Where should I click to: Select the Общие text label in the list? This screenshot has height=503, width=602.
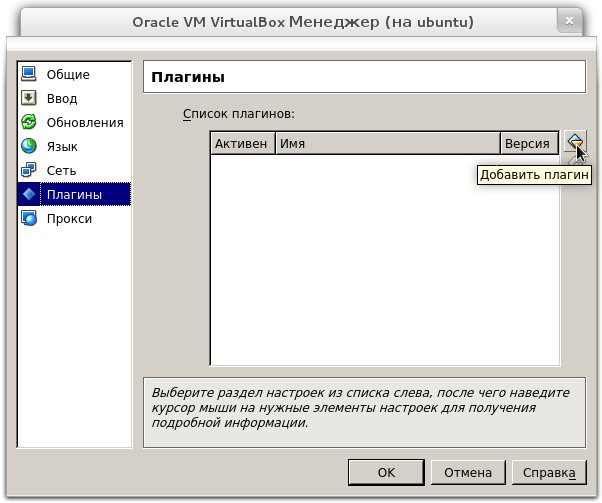(x=68, y=74)
